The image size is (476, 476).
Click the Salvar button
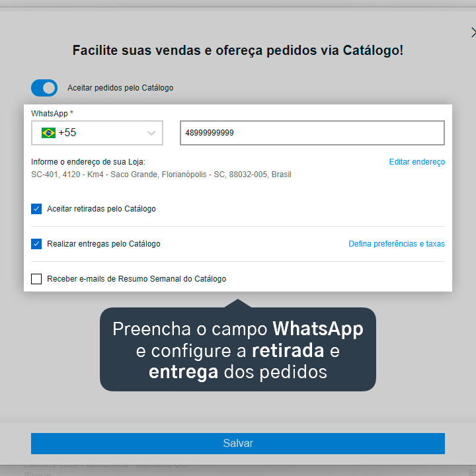point(238,443)
